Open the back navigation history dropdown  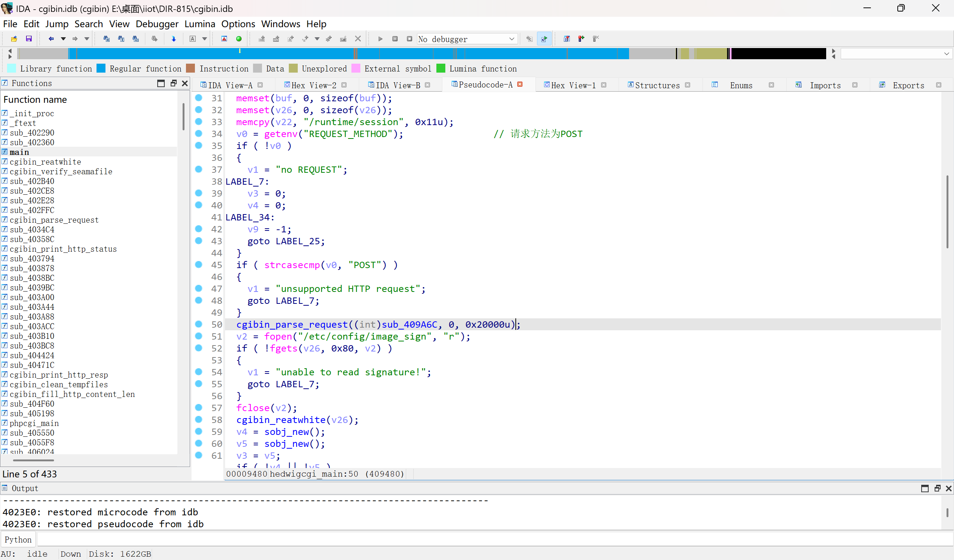63,39
